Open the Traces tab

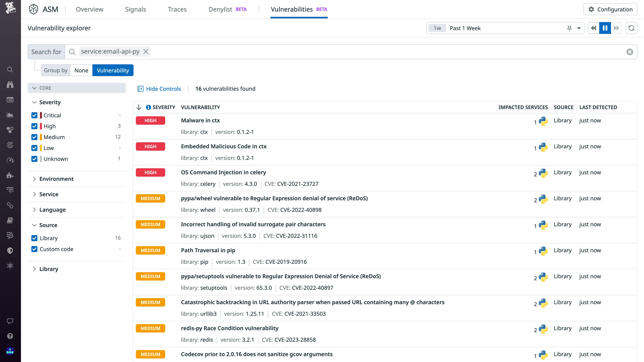pyautogui.click(x=177, y=9)
